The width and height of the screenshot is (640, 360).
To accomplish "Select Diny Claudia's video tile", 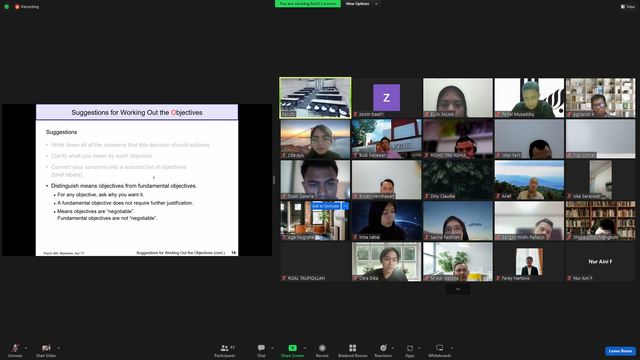I will pos(458,180).
